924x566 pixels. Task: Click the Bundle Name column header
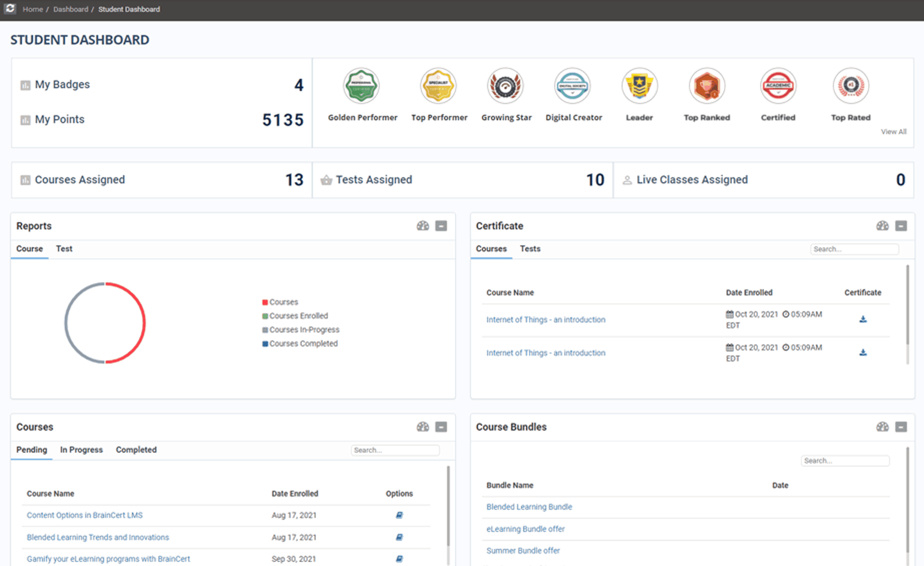coord(510,485)
